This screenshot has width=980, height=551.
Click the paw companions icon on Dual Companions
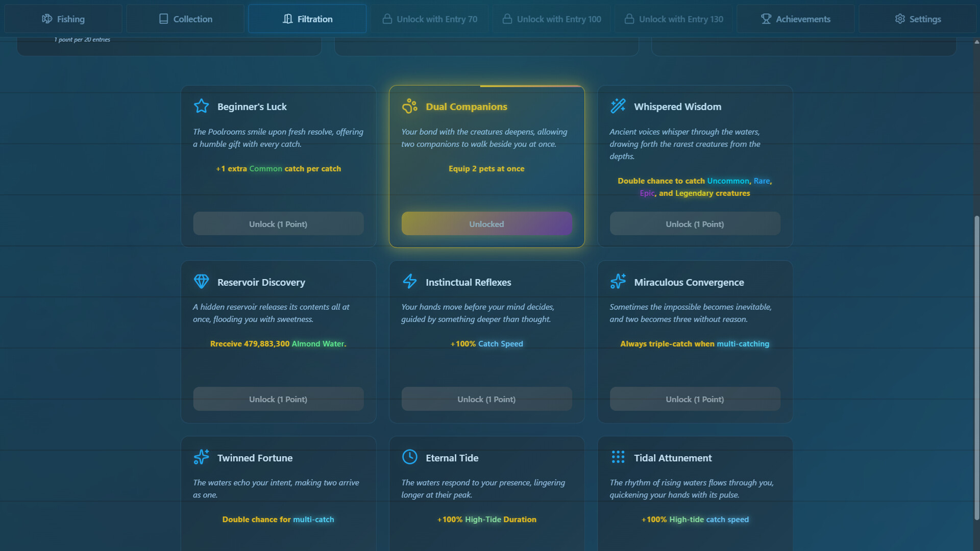[x=410, y=106]
